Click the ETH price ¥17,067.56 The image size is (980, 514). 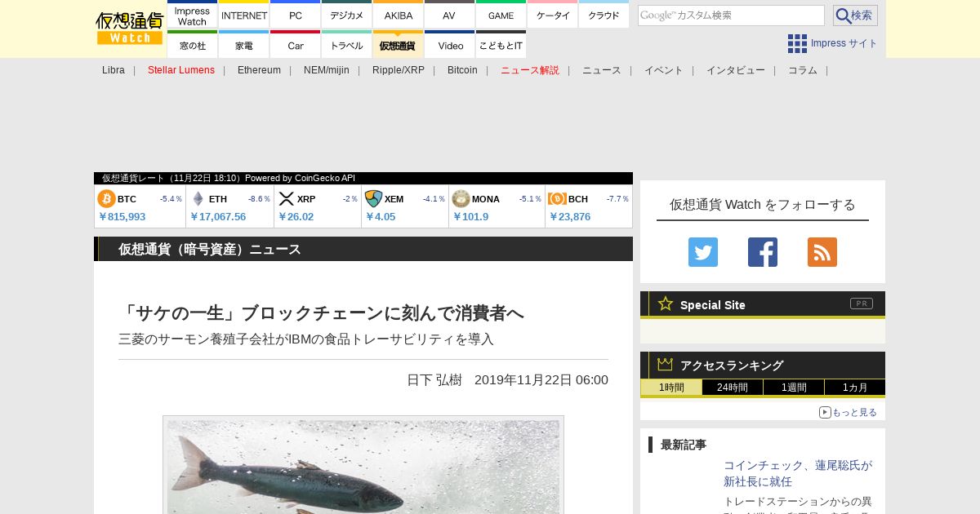[218, 216]
